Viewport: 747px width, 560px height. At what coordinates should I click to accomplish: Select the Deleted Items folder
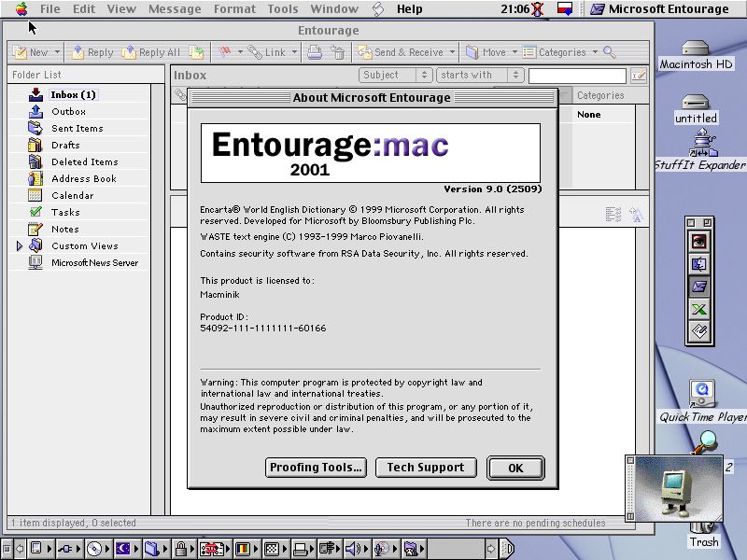click(x=84, y=161)
